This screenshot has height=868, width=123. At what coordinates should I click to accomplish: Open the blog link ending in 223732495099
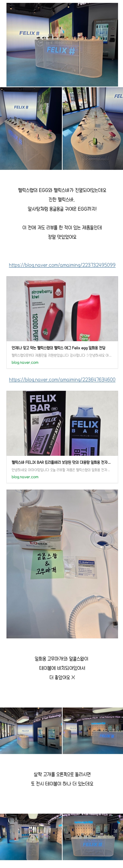click(62, 265)
